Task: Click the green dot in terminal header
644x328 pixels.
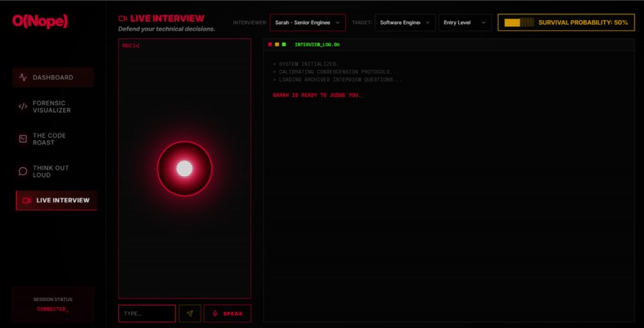Action: tap(284, 44)
